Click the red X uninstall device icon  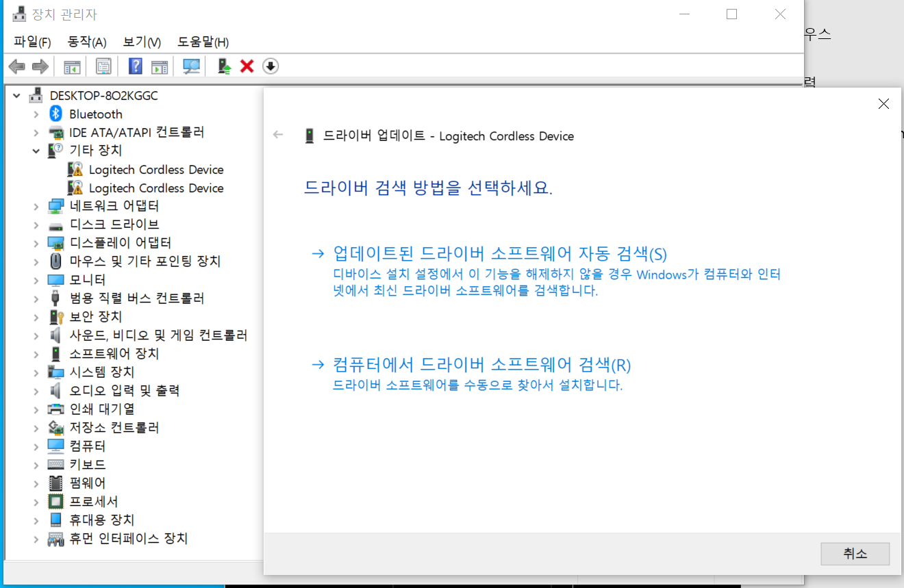tap(247, 66)
